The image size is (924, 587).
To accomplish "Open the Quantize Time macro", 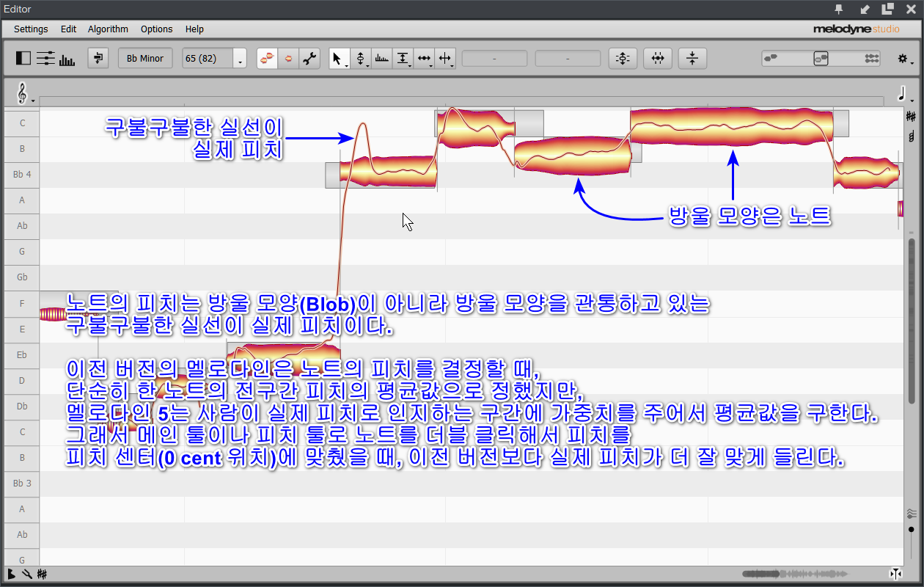I will [657, 59].
